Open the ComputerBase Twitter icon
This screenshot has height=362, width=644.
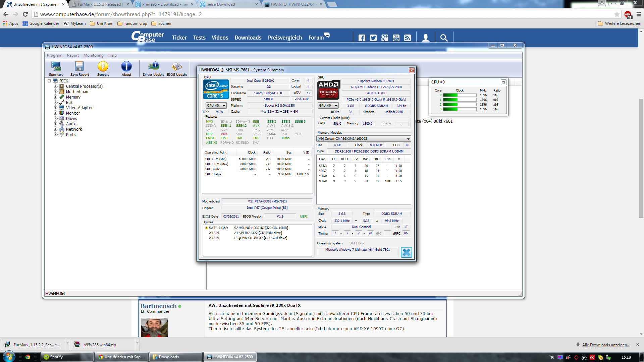(373, 38)
